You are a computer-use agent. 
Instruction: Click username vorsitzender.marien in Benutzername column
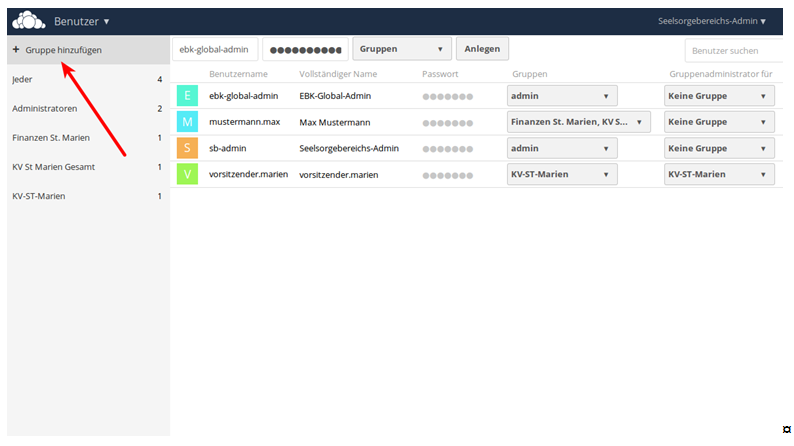tap(249, 174)
